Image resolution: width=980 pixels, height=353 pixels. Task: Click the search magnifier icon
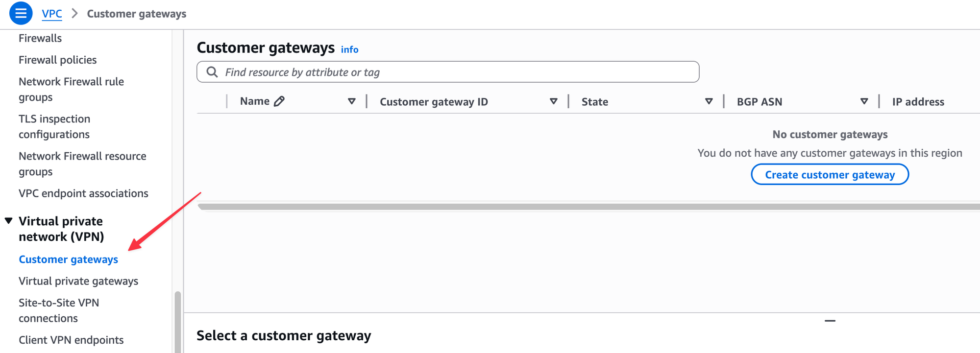[212, 72]
